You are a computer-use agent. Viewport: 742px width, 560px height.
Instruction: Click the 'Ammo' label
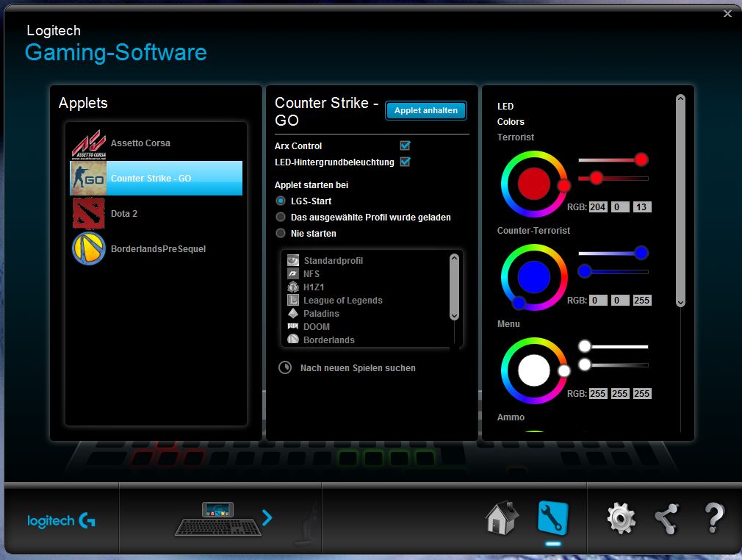click(x=511, y=417)
